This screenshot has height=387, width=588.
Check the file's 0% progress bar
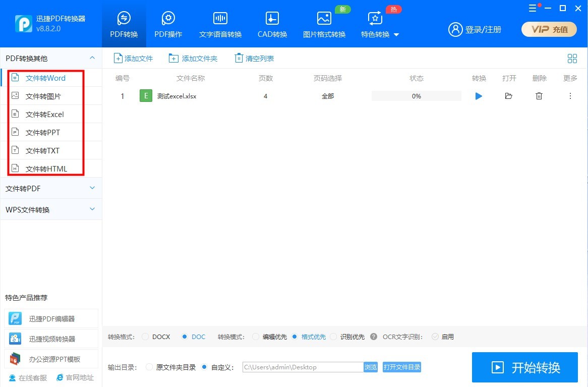tap(416, 96)
